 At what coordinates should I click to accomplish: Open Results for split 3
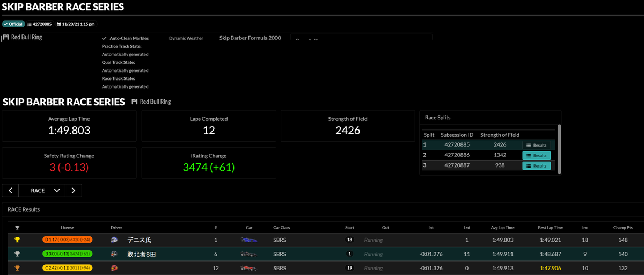pos(536,165)
